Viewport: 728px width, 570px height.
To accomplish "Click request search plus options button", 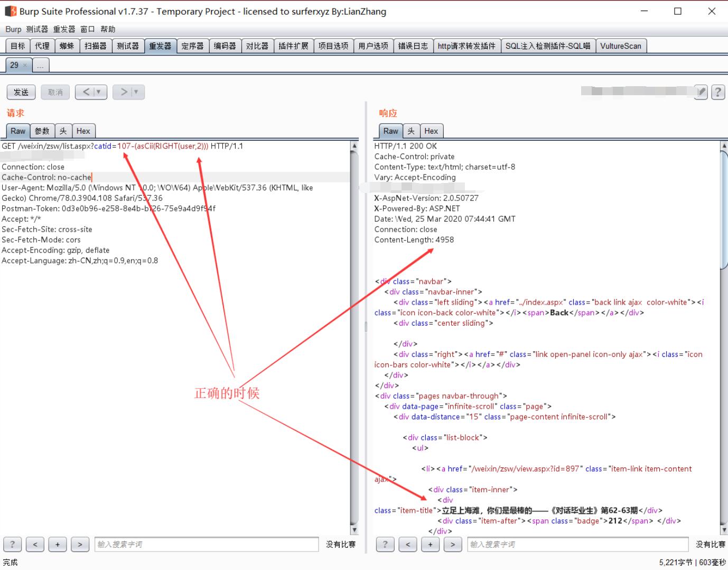I will (x=58, y=544).
